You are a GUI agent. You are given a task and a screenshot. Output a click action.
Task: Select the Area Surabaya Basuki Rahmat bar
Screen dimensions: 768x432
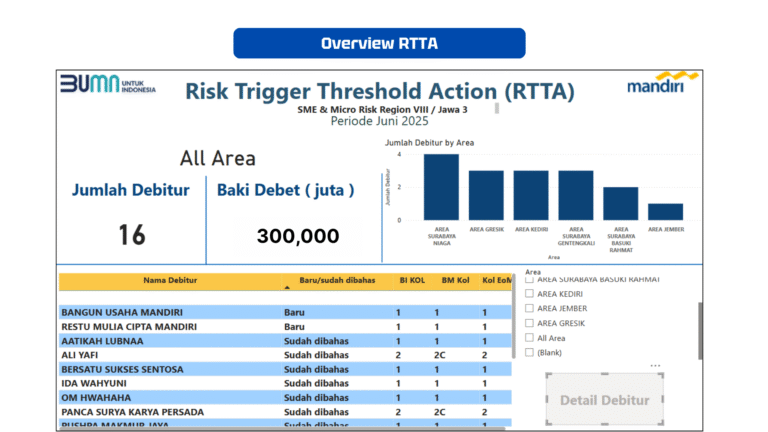pos(621,203)
